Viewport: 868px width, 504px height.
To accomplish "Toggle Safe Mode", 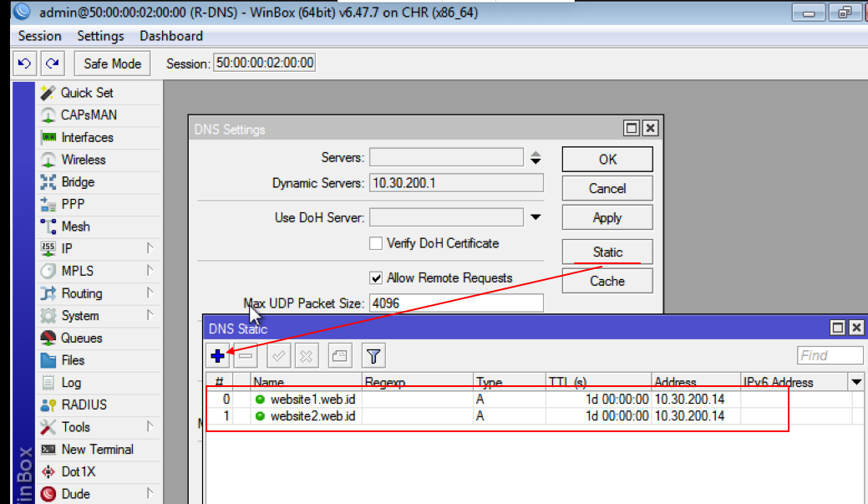I will click(x=112, y=64).
